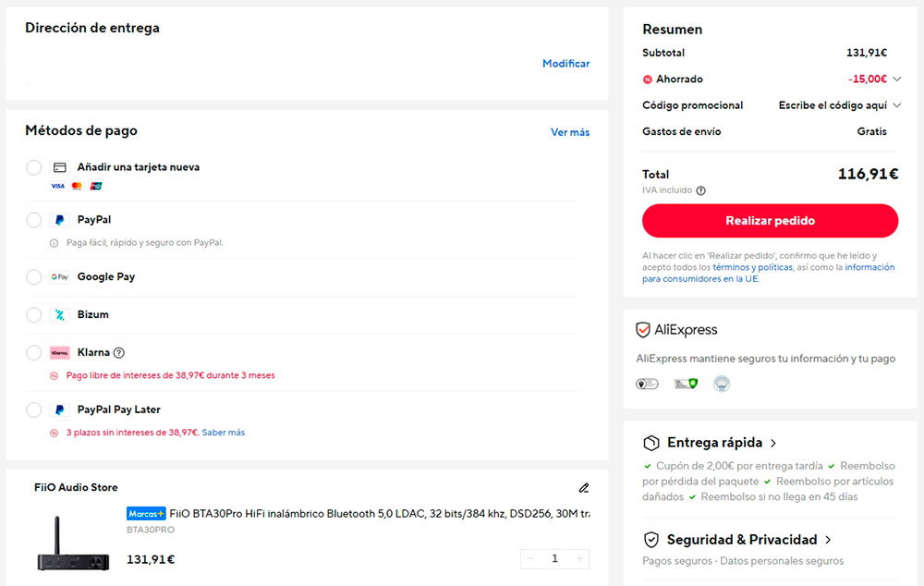The height and width of the screenshot is (586, 924).
Task: Expand the Código promocional chevron
Action: pos(897,105)
